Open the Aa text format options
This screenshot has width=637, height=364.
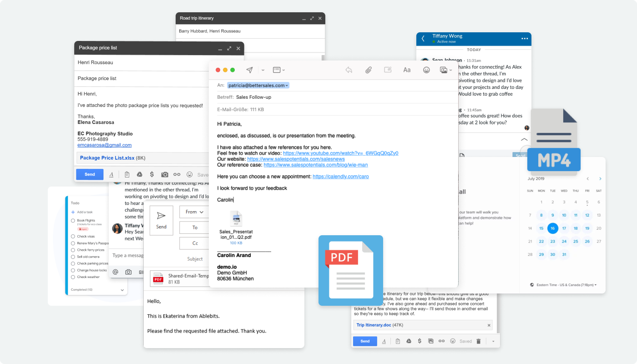(407, 70)
